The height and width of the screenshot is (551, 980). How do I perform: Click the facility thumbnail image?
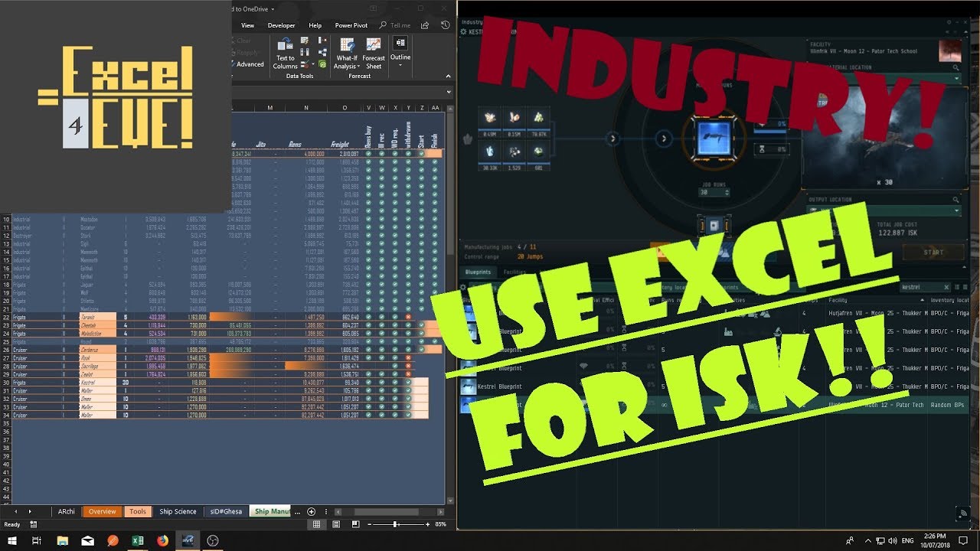(x=949, y=51)
